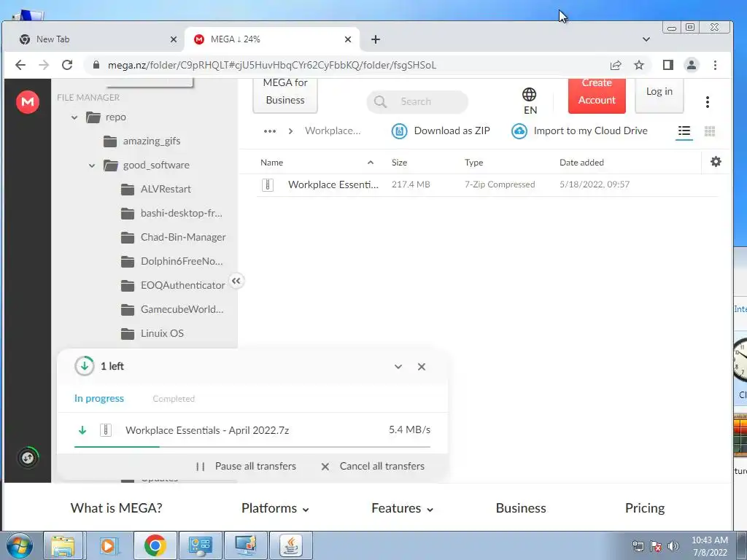
Task: Expand the Features footer menu
Action: tap(402, 508)
